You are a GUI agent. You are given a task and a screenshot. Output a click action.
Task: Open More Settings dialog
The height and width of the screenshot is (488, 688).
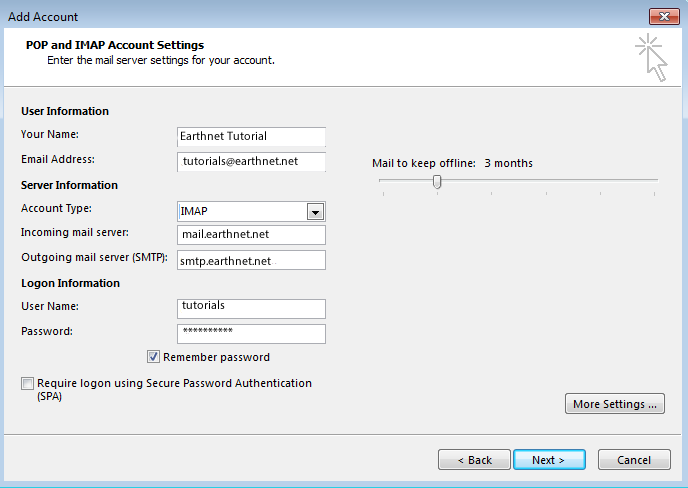tap(615, 404)
